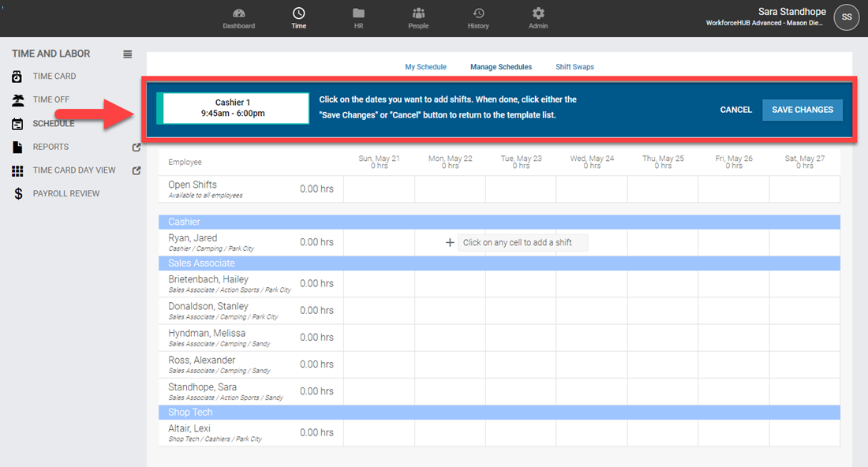Image resolution: width=868 pixels, height=467 pixels.
Task: Open Payroll Review from sidebar
Action: click(x=65, y=193)
